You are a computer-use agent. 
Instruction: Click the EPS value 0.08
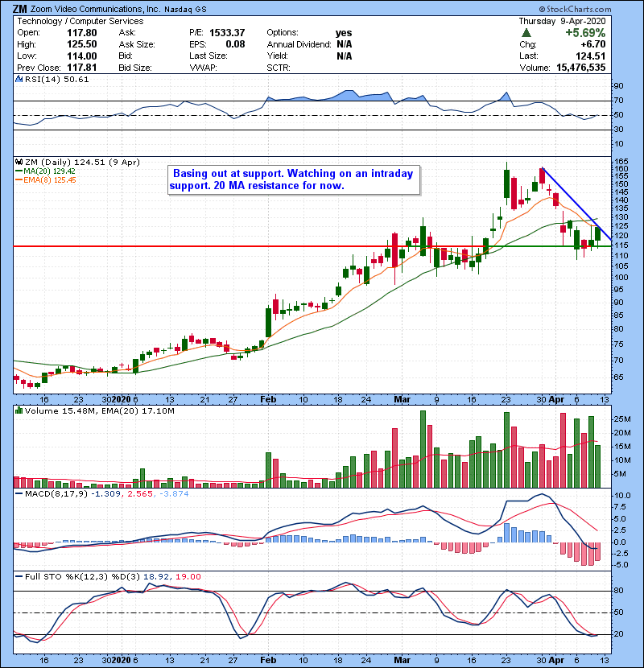pos(235,44)
